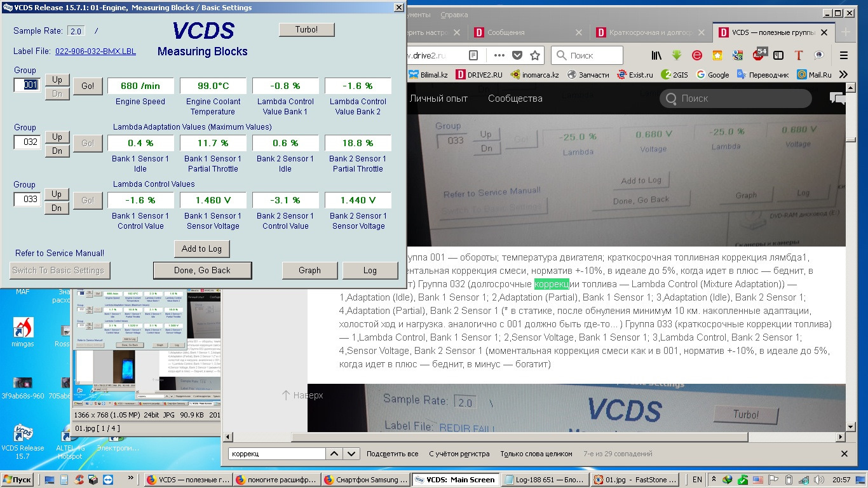Click Add to Log button
Image resolution: width=868 pixels, height=488 pixels.
[201, 248]
